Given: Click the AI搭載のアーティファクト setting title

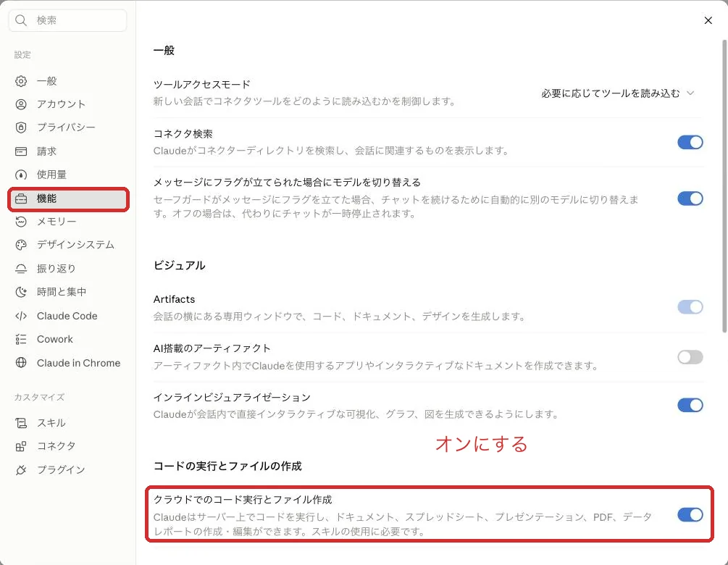Looking at the screenshot, I should pos(212,348).
